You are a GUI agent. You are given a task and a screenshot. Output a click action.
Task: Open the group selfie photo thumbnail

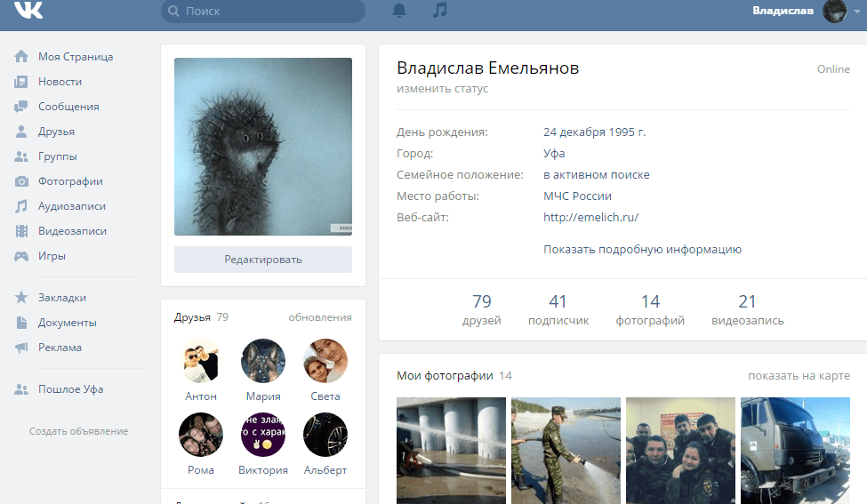(680, 451)
